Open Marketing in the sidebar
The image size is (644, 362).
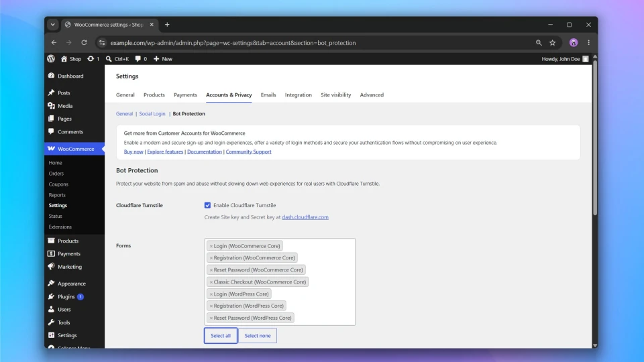click(x=65, y=267)
